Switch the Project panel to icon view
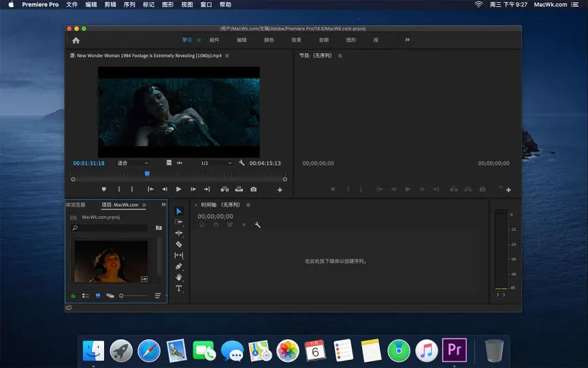The image size is (588, 368). click(x=98, y=296)
